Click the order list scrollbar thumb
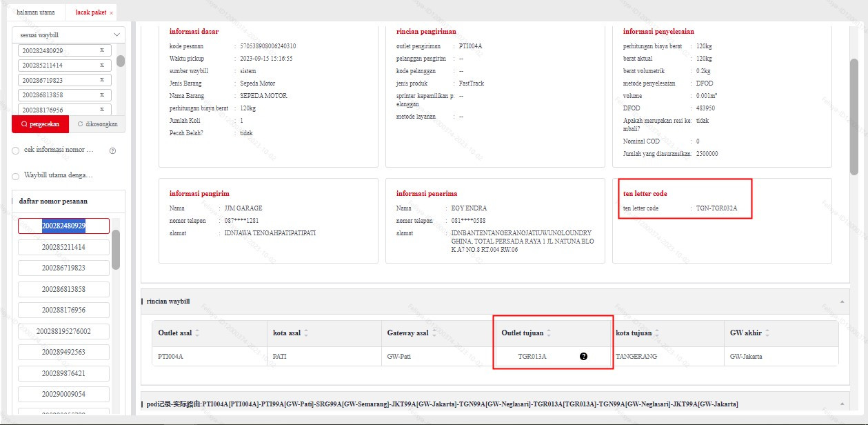This screenshot has width=868, height=425. [x=116, y=250]
